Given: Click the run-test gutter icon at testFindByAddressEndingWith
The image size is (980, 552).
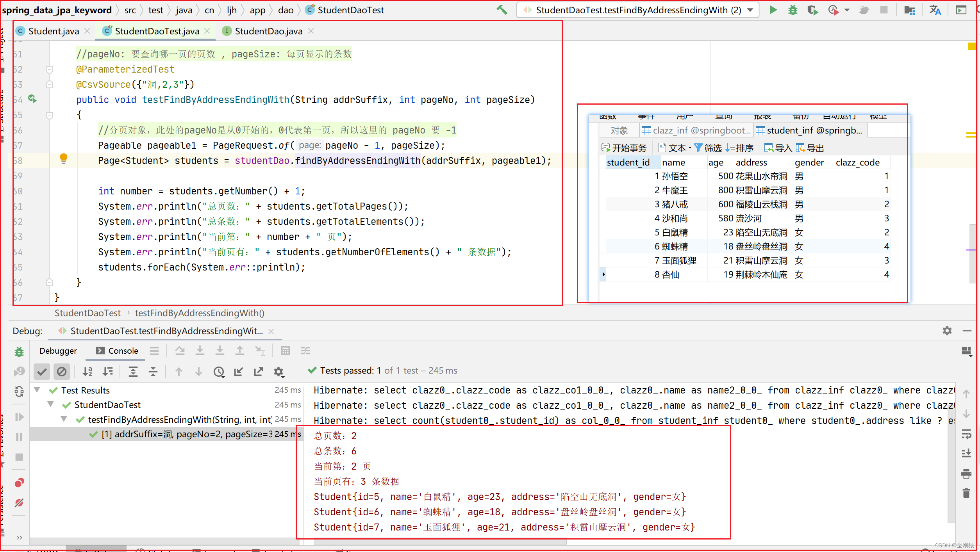Looking at the screenshot, I should [32, 99].
